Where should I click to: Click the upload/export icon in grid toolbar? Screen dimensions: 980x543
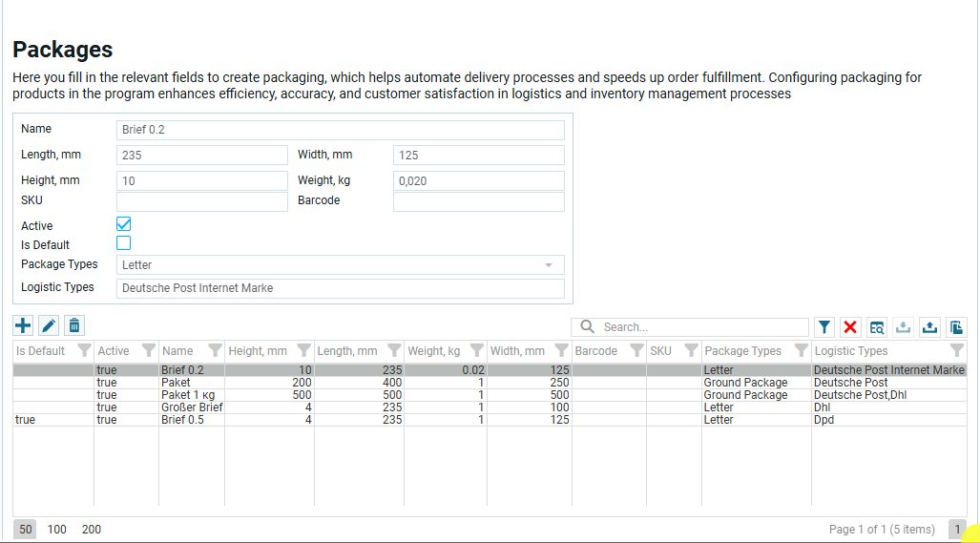tap(929, 327)
